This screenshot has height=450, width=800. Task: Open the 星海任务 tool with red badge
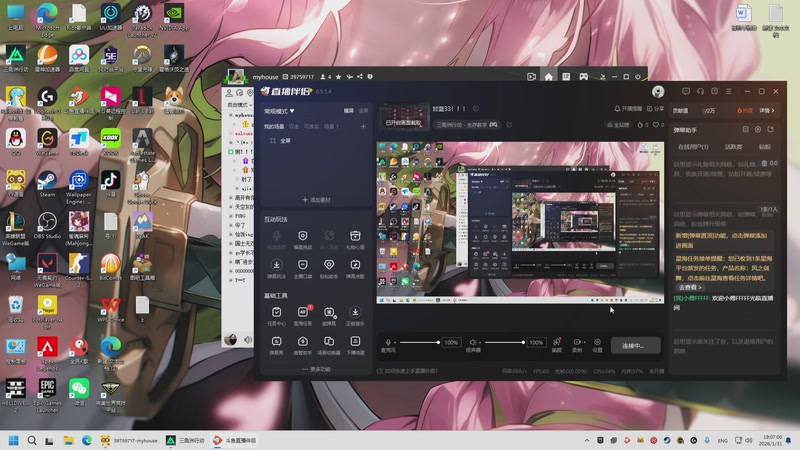click(303, 316)
